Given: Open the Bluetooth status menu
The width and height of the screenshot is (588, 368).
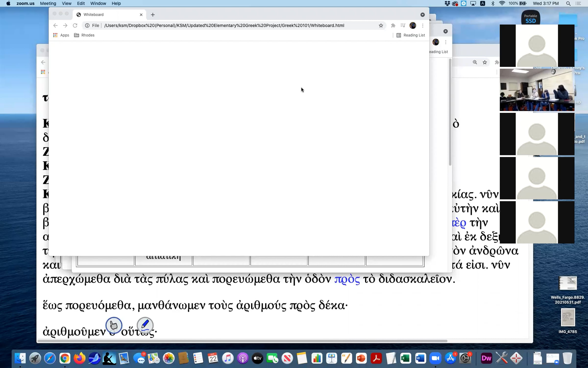Looking at the screenshot, I should click(493, 3).
